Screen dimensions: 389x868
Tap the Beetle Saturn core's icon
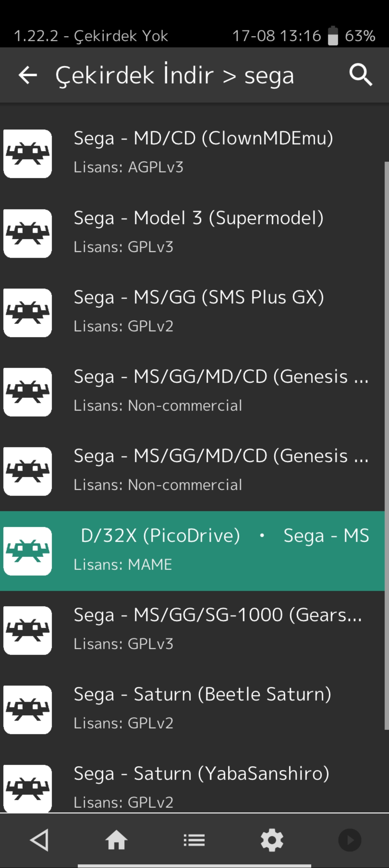27,709
